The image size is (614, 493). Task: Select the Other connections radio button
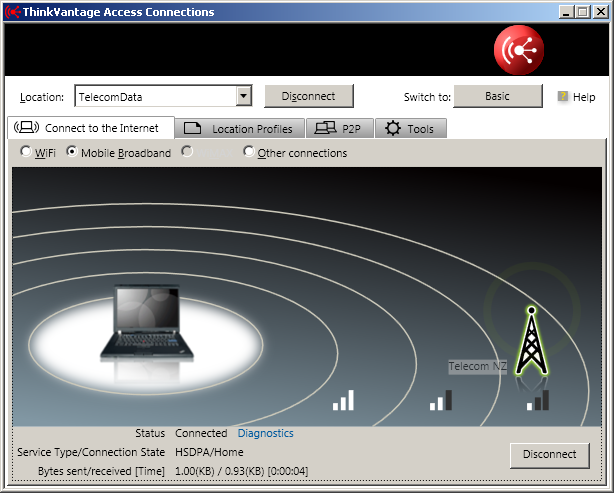[x=249, y=152]
